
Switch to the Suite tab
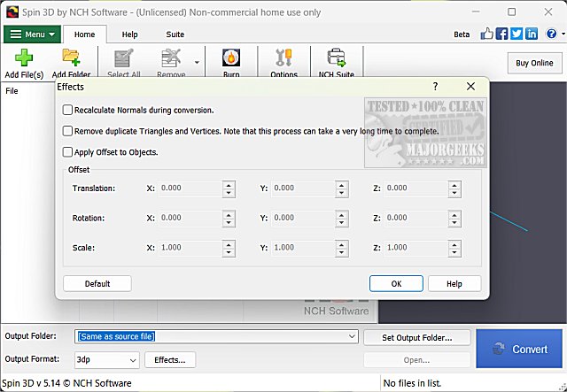tap(175, 35)
